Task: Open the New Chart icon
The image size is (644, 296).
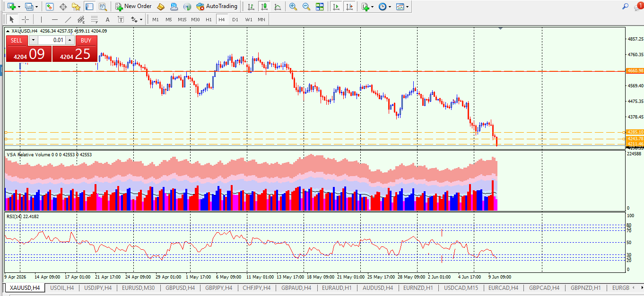Action: pos(11,7)
